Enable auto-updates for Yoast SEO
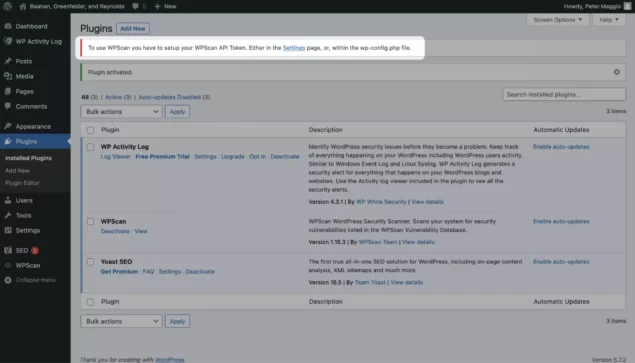635x363 pixels. coord(561,262)
